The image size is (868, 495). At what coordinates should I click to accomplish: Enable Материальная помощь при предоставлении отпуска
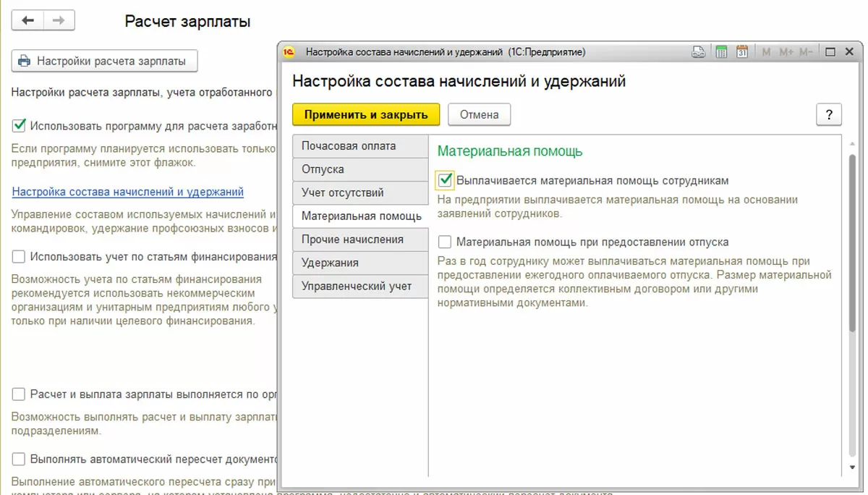[x=445, y=242]
